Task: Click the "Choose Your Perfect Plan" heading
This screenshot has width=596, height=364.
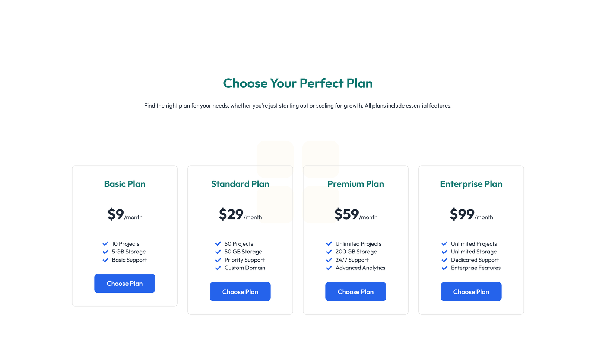Action: coord(298,83)
